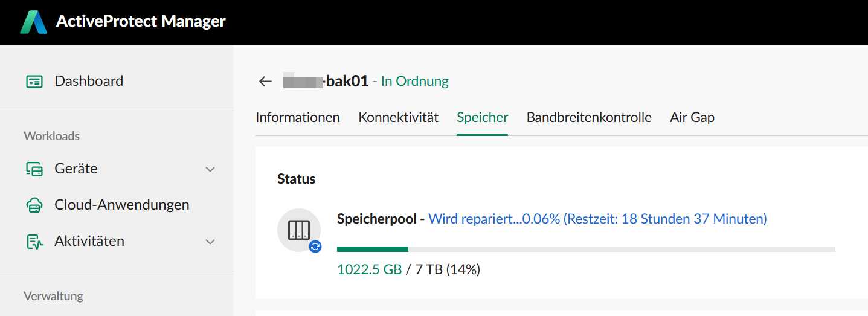868x316 pixels.
Task: Open the Informationen tab
Action: (x=298, y=117)
